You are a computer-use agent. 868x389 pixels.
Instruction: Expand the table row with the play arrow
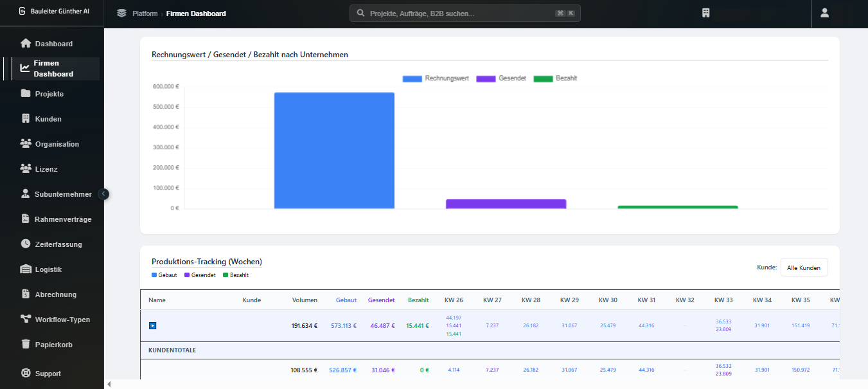click(152, 325)
